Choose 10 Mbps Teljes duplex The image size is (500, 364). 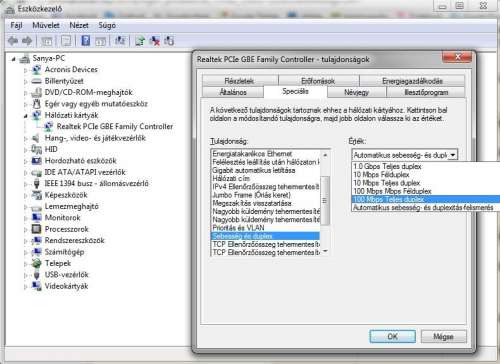[x=426, y=183]
